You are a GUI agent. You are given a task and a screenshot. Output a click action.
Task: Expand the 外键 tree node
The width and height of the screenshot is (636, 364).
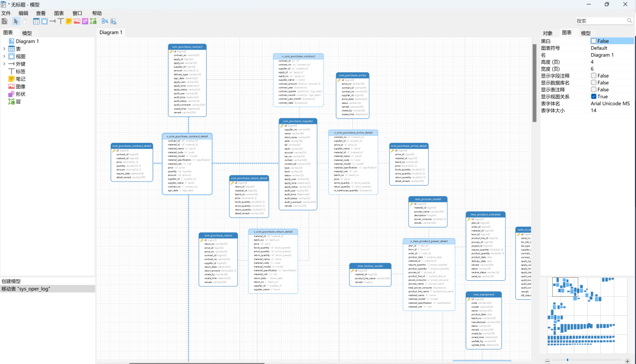(4, 64)
